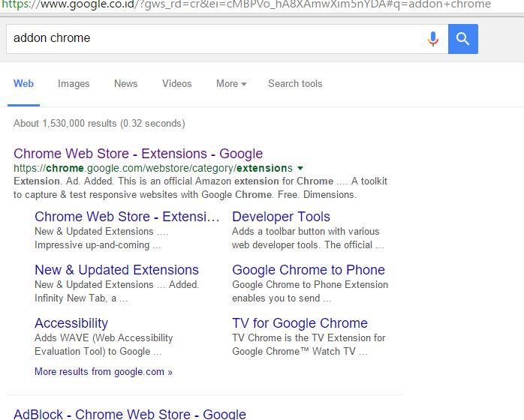This screenshot has width=524, height=420.
Task: Click the Google Chrome to Phone link
Action: click(308, 270)
